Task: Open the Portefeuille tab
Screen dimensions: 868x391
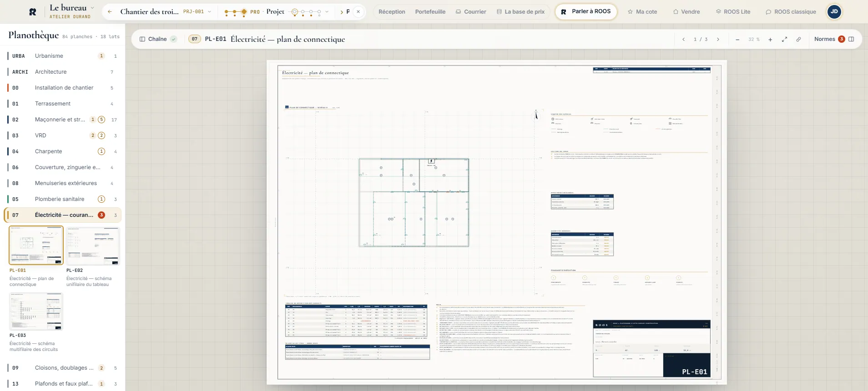Action: click(430, 12)
